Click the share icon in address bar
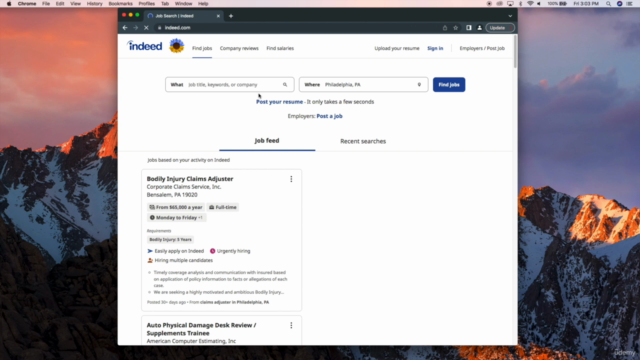Viewport: 640px width, 360px height. coord(445,28)
